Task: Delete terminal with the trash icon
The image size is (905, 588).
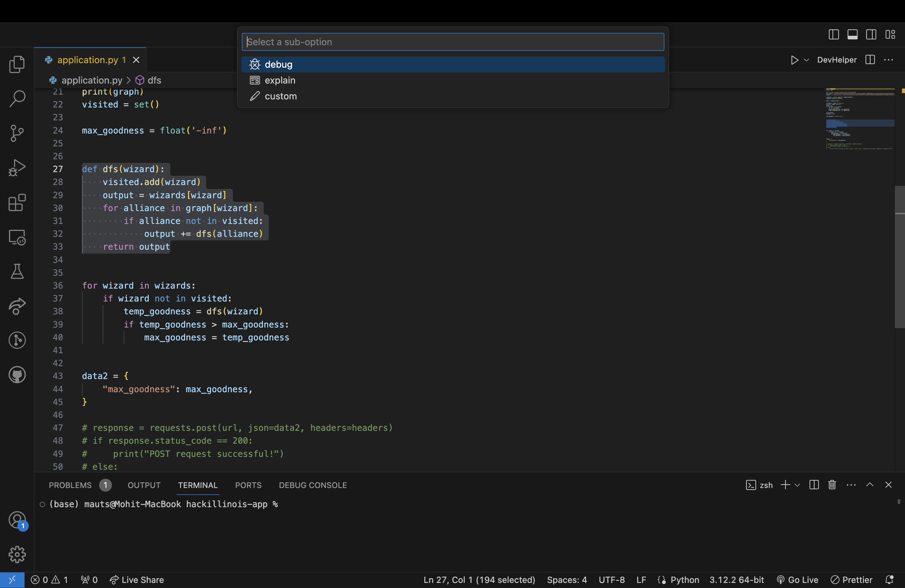Action: point(832,485)
